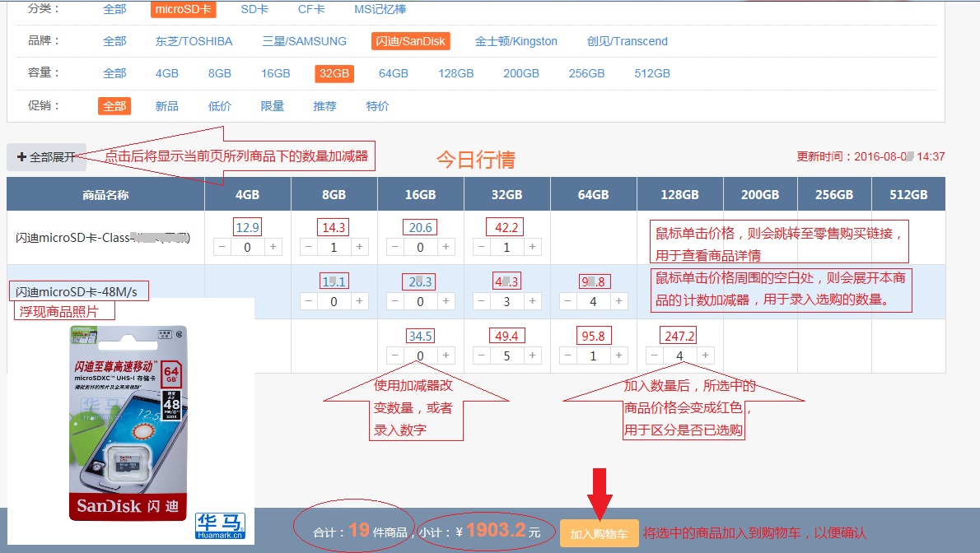The image size is (980, 553).
Task: Focus the quantity field under 49.4
Action: 506,355
